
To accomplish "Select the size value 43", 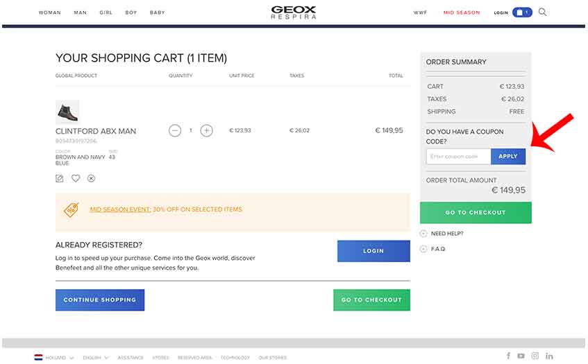I will pyautogui.click(x=112, y=157).
